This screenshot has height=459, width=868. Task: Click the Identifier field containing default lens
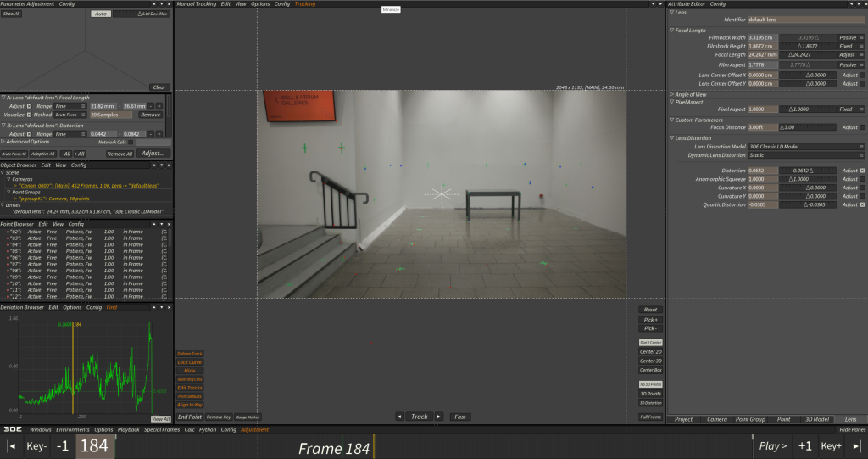pos(806,20)
